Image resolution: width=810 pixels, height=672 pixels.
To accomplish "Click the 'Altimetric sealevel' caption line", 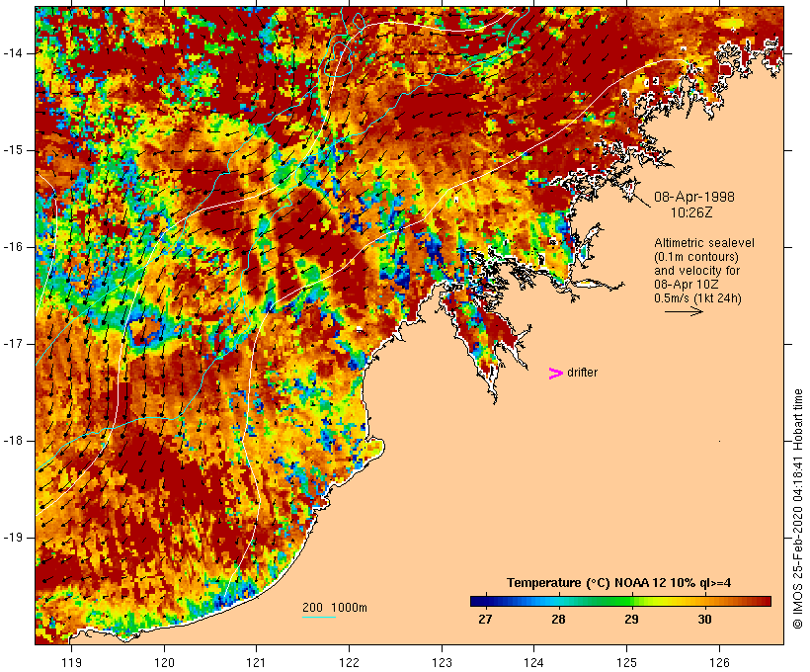I will (704, 243).
